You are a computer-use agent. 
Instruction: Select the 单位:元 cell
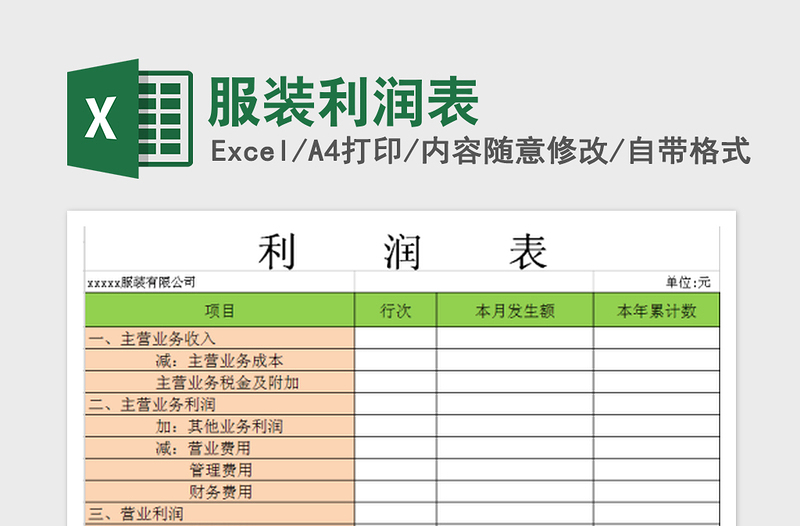(657, 282)
